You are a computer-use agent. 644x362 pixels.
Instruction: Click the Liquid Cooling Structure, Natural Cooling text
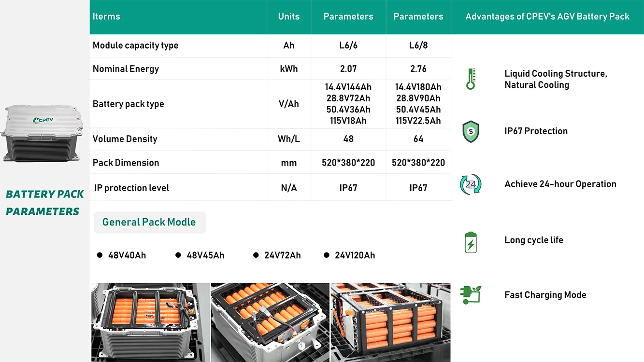pos(556,79)
